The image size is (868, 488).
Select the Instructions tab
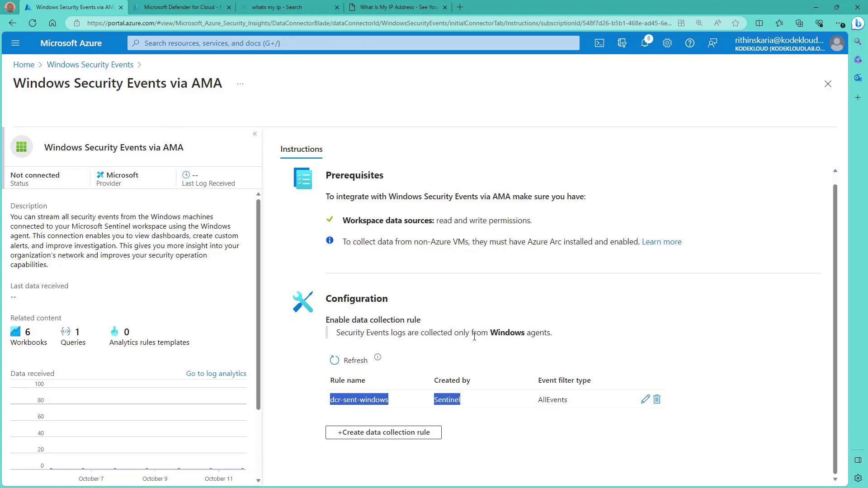pyautogui.click(x=301, y=149)
